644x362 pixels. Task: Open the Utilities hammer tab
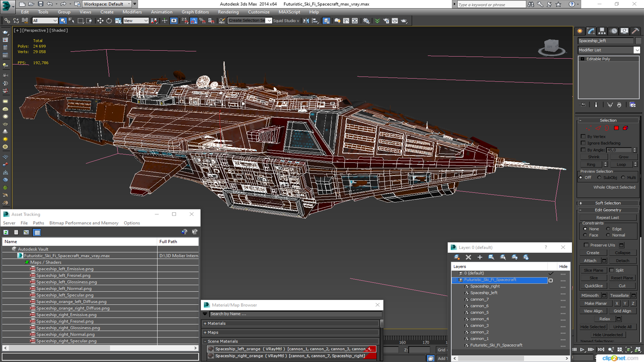635,31
